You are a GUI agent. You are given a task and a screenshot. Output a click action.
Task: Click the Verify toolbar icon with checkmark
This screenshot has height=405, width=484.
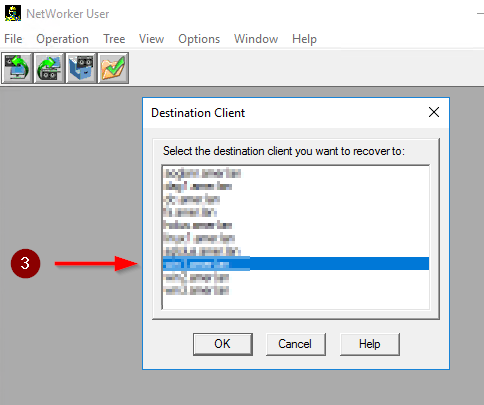click(x=113, y=68)
